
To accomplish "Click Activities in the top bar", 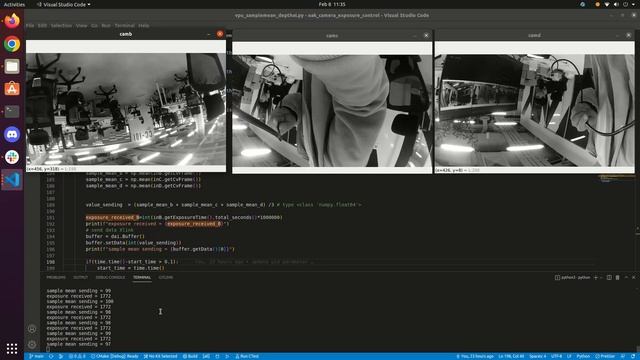I will (14, 4).
